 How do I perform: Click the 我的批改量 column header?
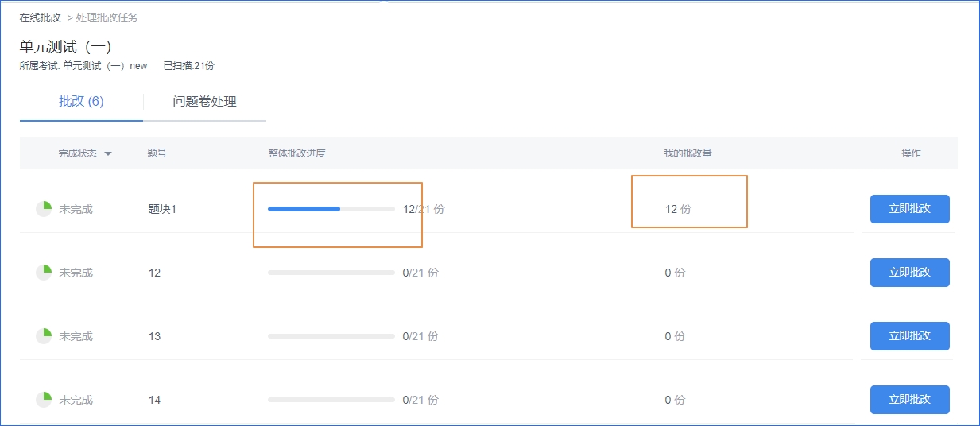[688, 153]
